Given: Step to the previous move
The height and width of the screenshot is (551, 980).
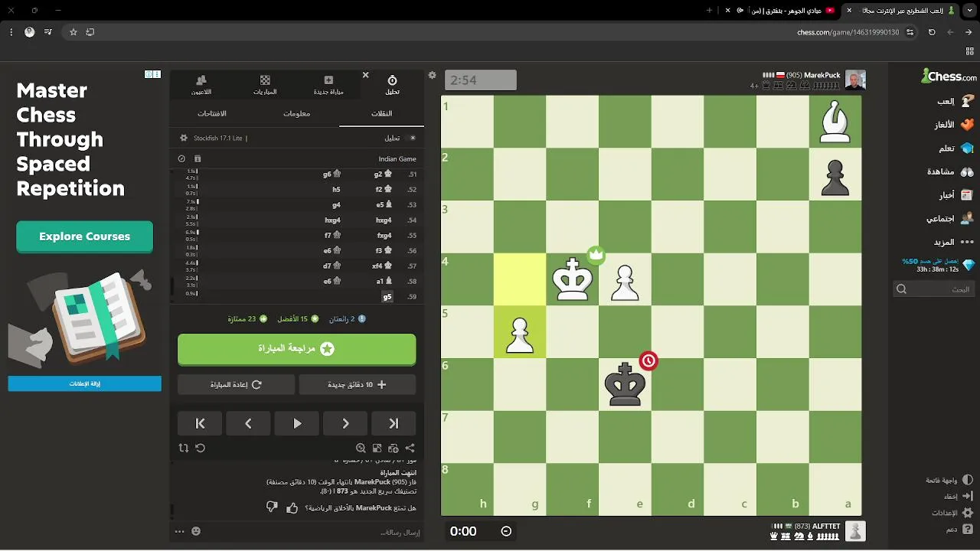Looking at the screenshot, I should [248, 423].
